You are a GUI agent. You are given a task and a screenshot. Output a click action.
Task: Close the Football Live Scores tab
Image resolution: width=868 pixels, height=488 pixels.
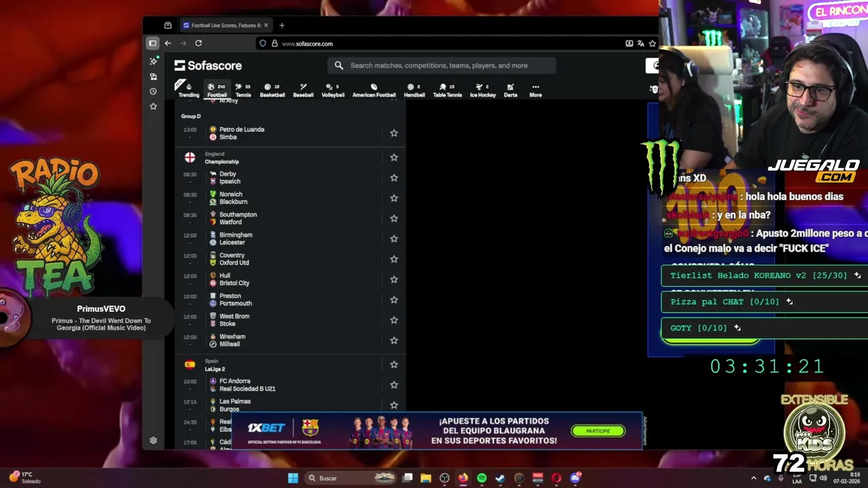coord(266,26)
